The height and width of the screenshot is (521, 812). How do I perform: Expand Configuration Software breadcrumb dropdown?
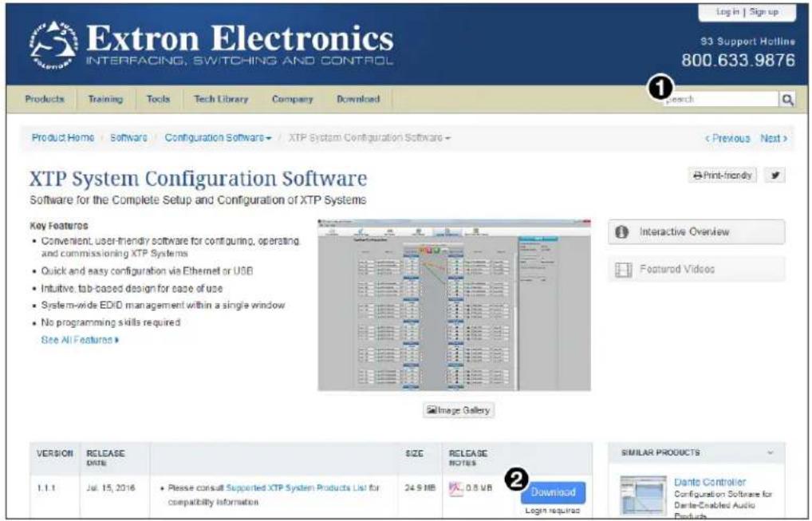tap(218, 138)
